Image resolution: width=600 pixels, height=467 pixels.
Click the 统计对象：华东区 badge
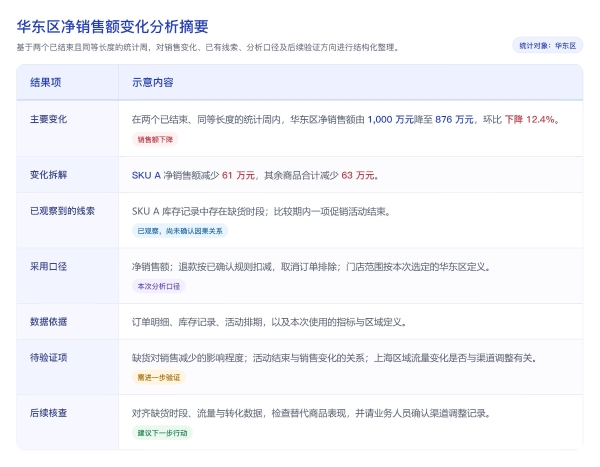[x=547, y=46]
